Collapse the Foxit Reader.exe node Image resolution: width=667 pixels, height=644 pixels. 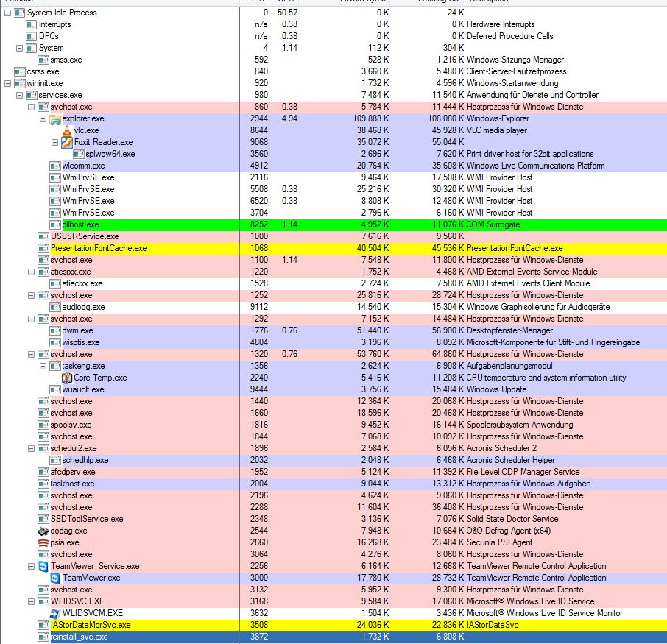(55, 142)
